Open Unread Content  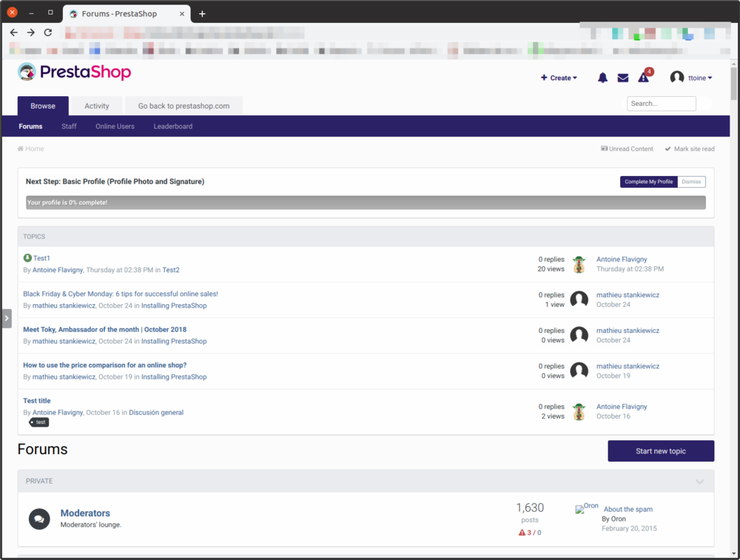627,149
